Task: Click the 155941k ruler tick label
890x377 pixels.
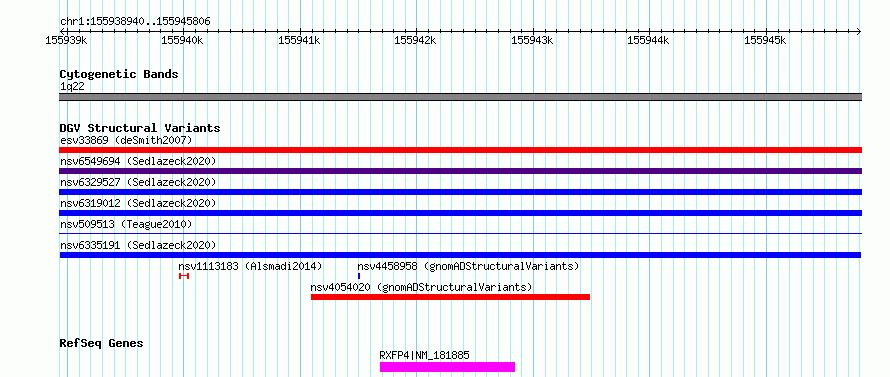Action: pos(300,40)
